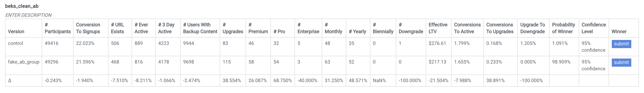644x93 pixels.
Task: Select the beks_clean_ab experiment title
Action: coord(22,6)
